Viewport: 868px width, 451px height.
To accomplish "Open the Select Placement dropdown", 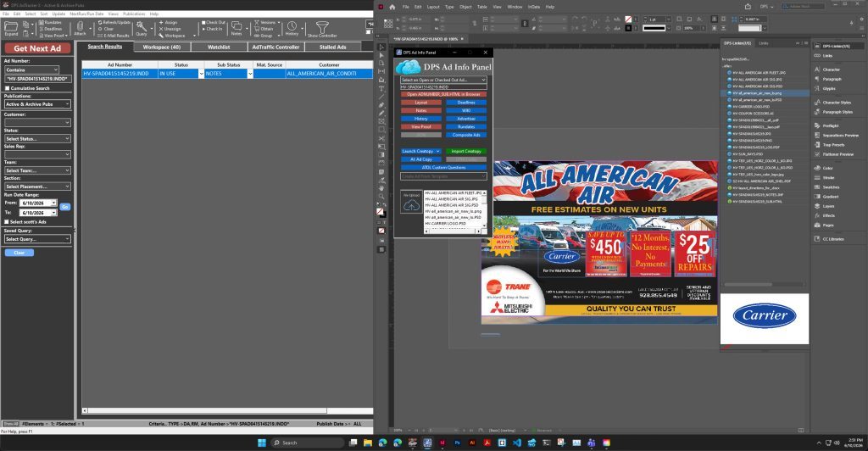I will coord(37,187).
